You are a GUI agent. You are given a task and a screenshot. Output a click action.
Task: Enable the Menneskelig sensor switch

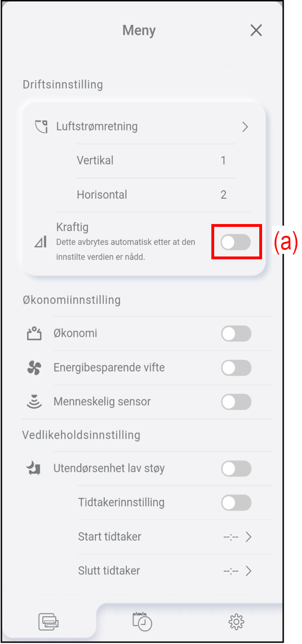click(x=236, y=402)
